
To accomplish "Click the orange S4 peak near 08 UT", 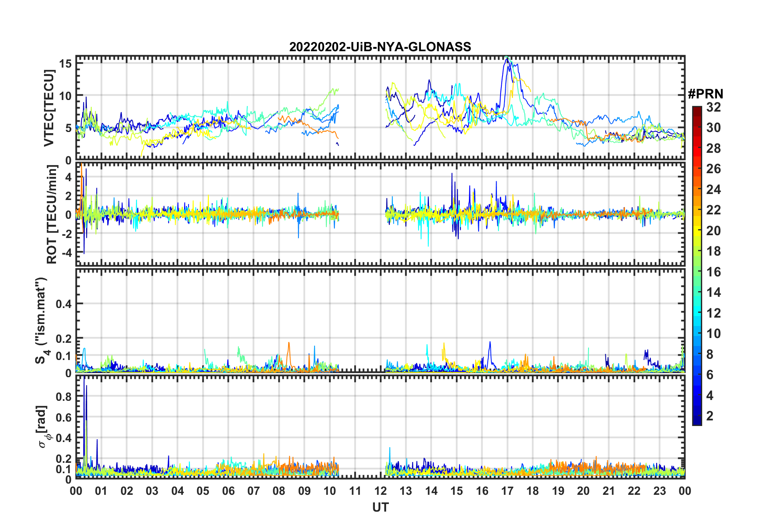I will 288,344.
